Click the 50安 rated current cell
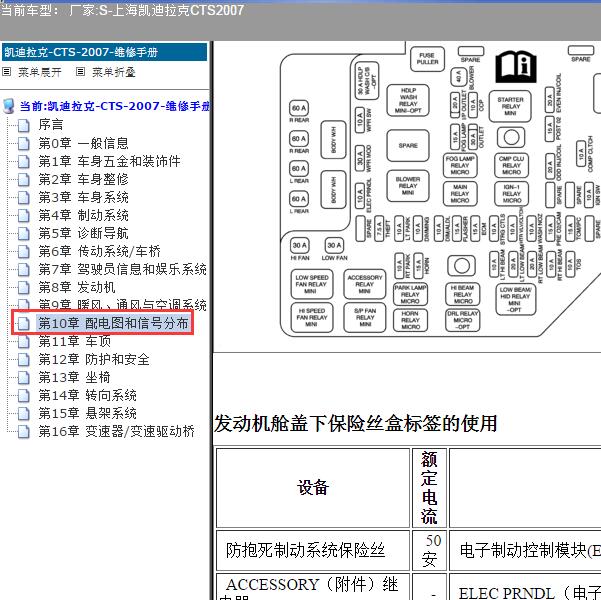 [429, 550]
